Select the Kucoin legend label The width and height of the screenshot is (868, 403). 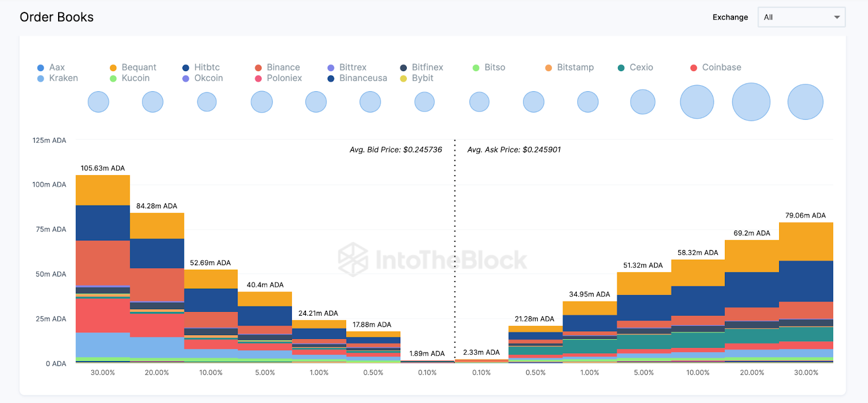coord(135,78)
